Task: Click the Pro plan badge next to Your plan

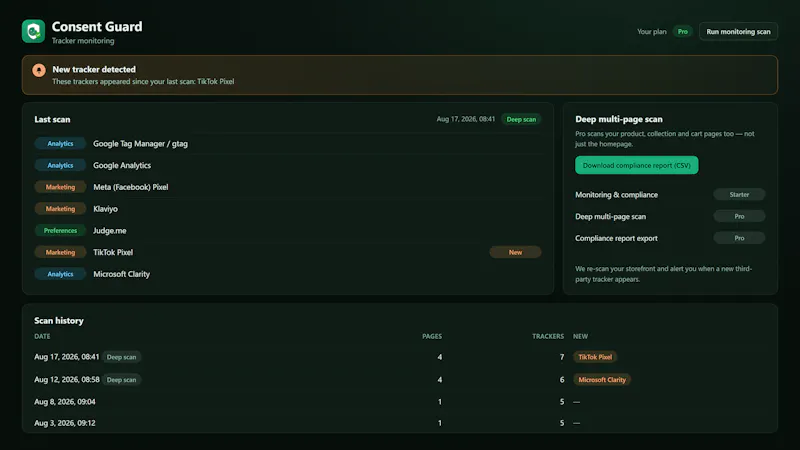Action: pos(682,32)
